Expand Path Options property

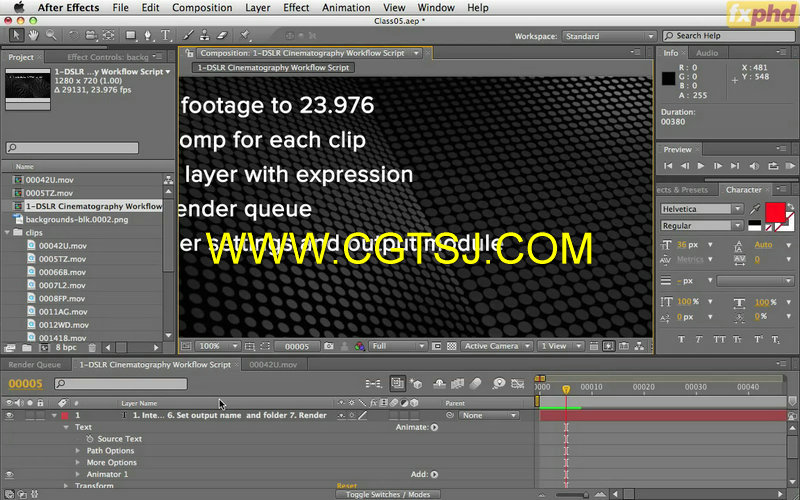[78, 451]
